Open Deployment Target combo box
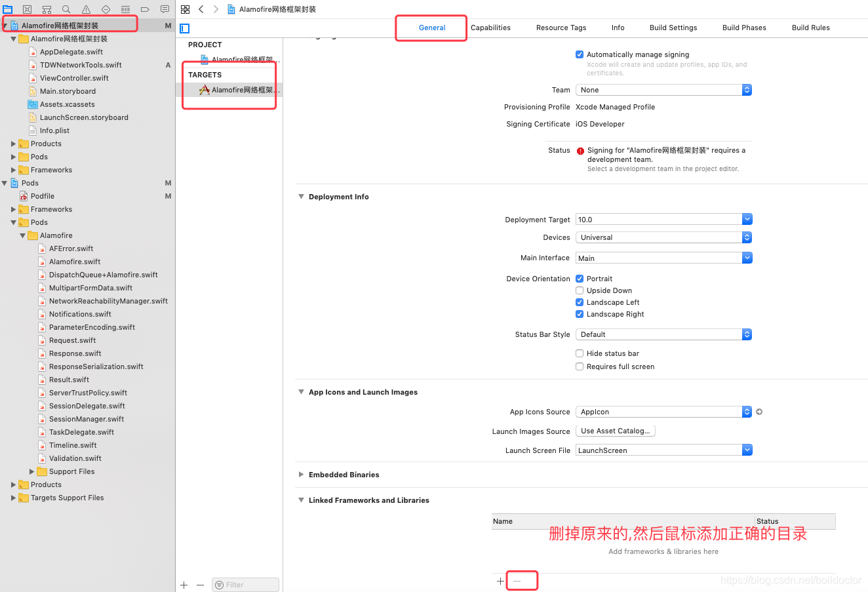The width and height of the screenshot is (868, 592). pyautogui.click(x=663, y=220)
